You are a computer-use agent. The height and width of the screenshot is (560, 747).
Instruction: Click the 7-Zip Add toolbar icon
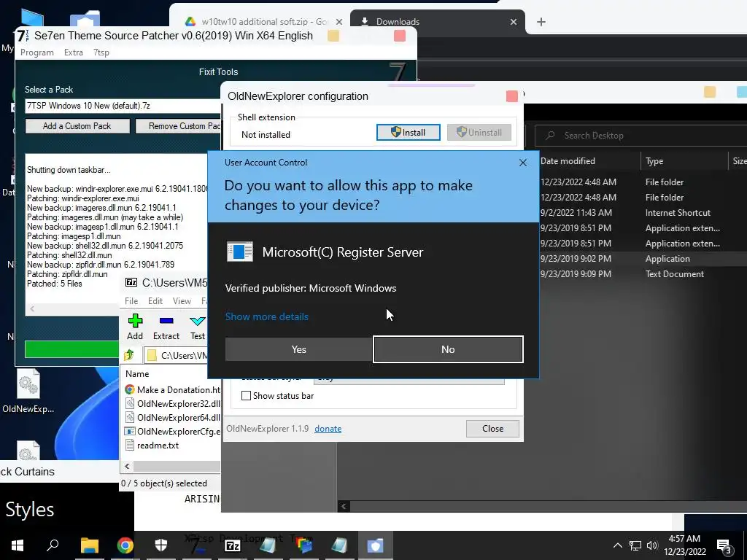point(135,327)
